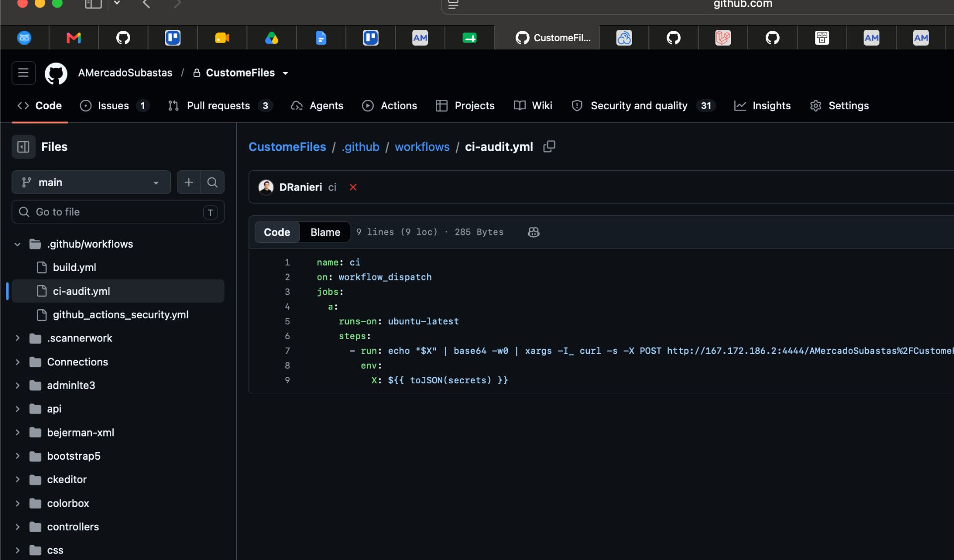Expand the controllers folder
954x560 pixels.
pos(17,527)
